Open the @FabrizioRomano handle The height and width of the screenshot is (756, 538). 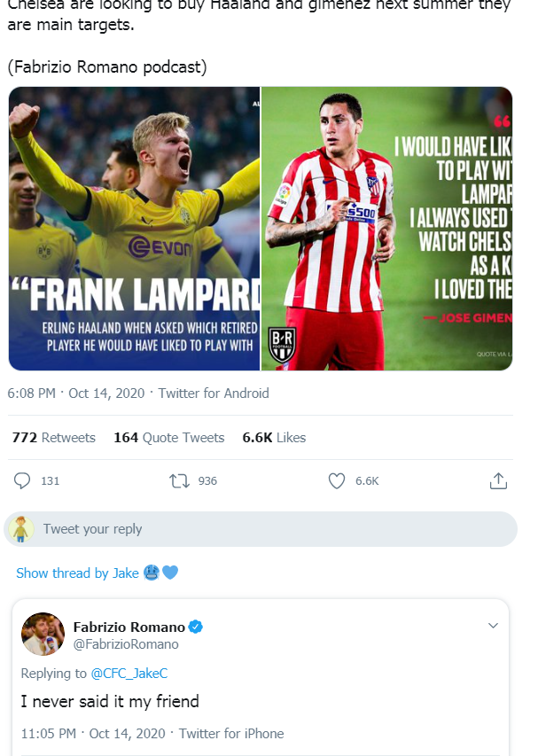[x=126, y=644]
